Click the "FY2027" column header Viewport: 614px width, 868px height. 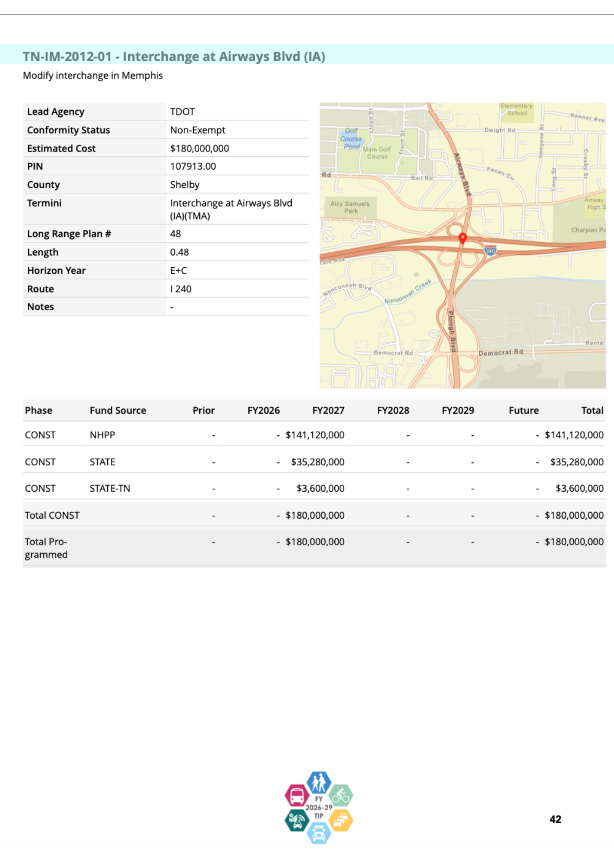328,410
